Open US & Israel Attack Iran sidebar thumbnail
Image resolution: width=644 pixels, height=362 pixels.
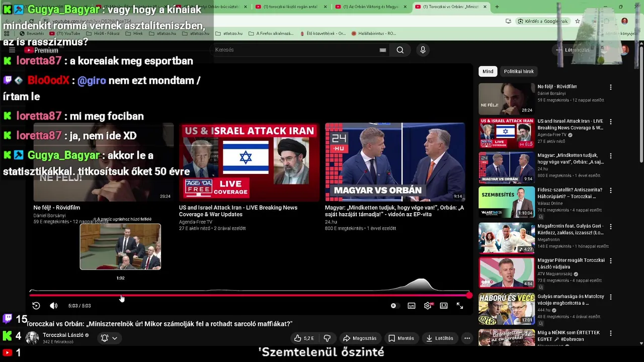click(x=507, y=133)
